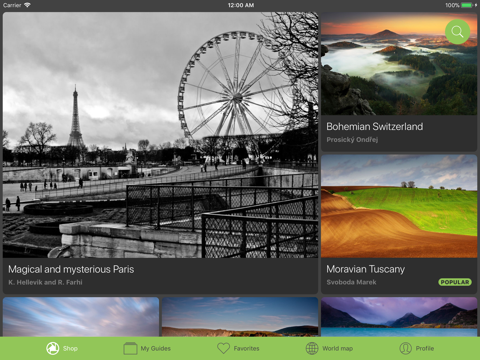The width and height of the screenshot is (480, 360).
Task: Tap the Favorites heart icon
Action: 223,348
